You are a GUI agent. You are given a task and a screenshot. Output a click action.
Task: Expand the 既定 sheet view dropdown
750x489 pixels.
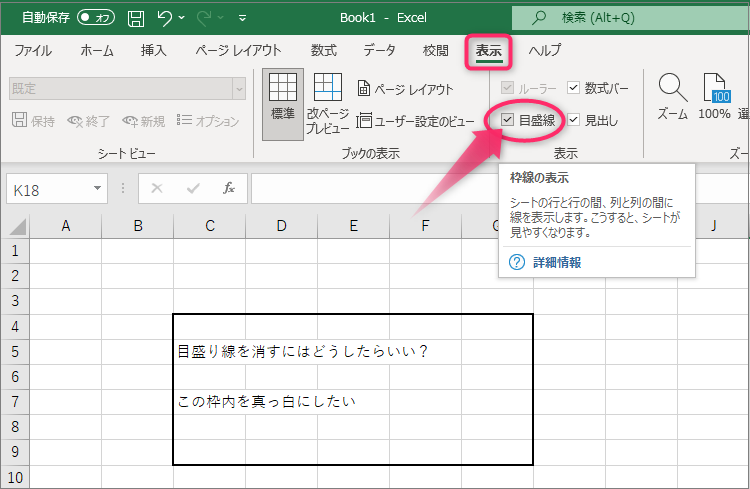239,89
